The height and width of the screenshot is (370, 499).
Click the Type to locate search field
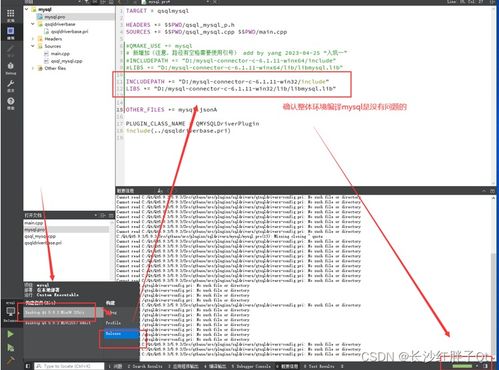tap(69, 366)
